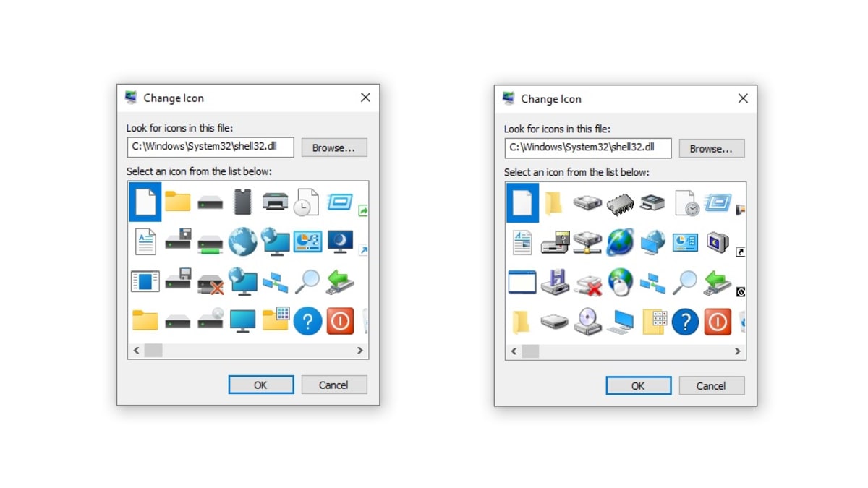Choose the globe with mouse icon in right dialog

pyautogui.click(x=620, y=282)
